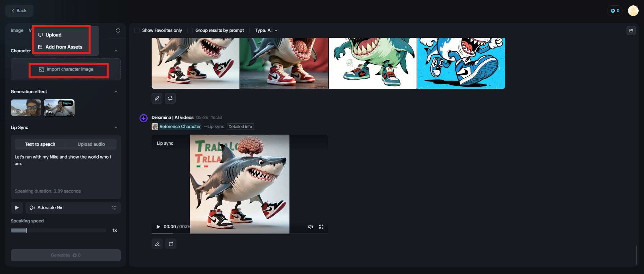Click the video progress bar
The width and height of the screenshot is (644, 274).
[x=240, y=233]
